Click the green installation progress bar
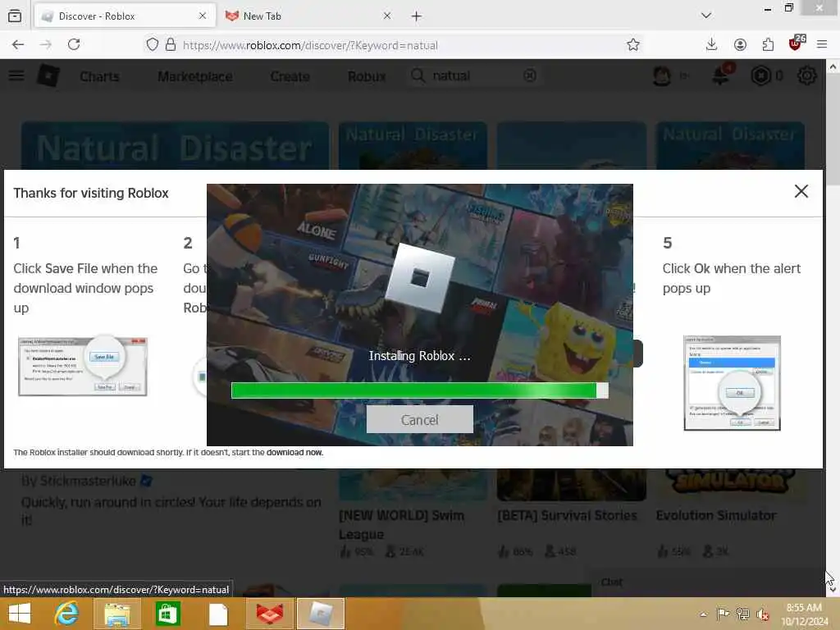Image resolution: width=840 pixels, height=630 pixels. [x=419, y=390]
